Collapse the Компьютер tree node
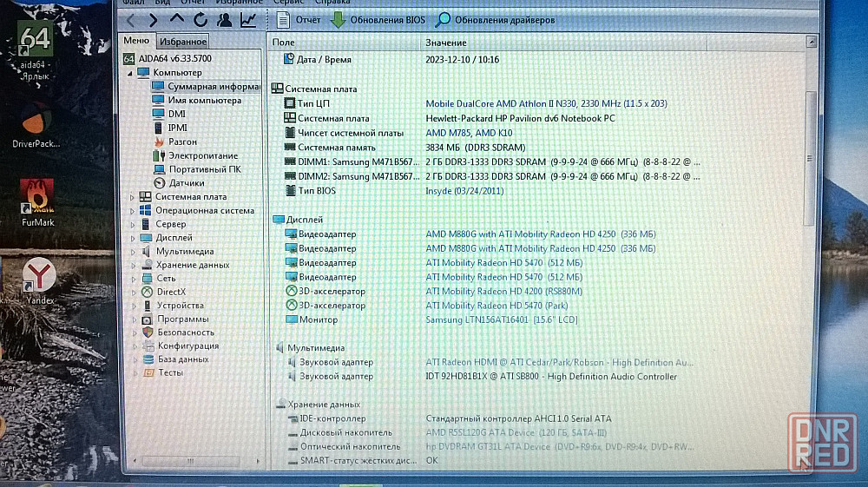The width and height of the screenshot is (868, 487). click(x=129, y=73)
